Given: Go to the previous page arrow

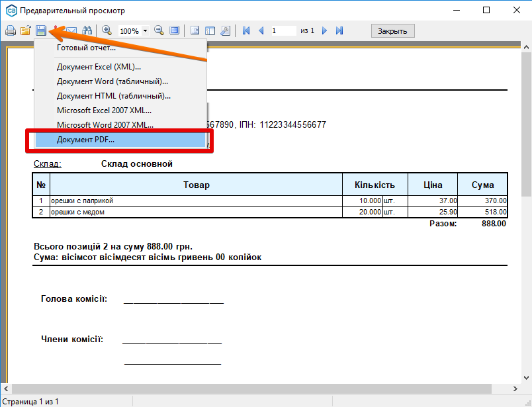Looking at the screenshot, I should (261, 30).
